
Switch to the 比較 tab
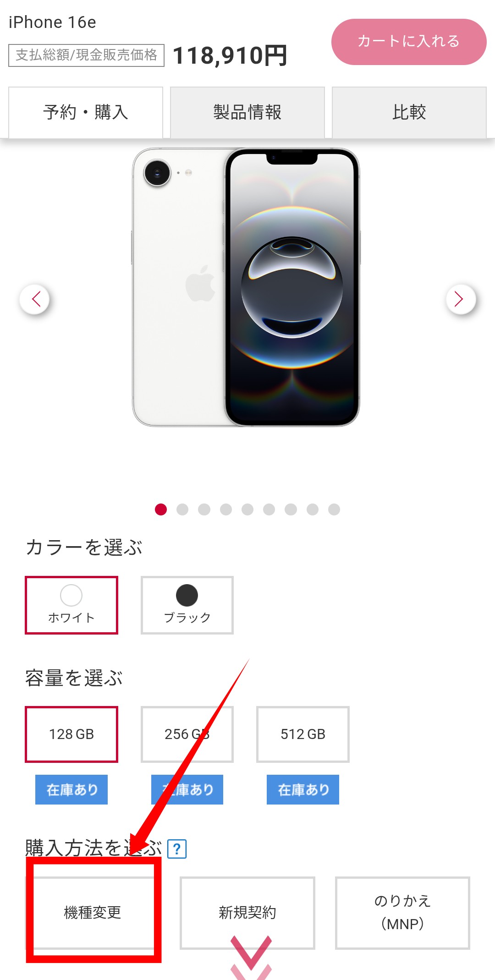point(409,112)
